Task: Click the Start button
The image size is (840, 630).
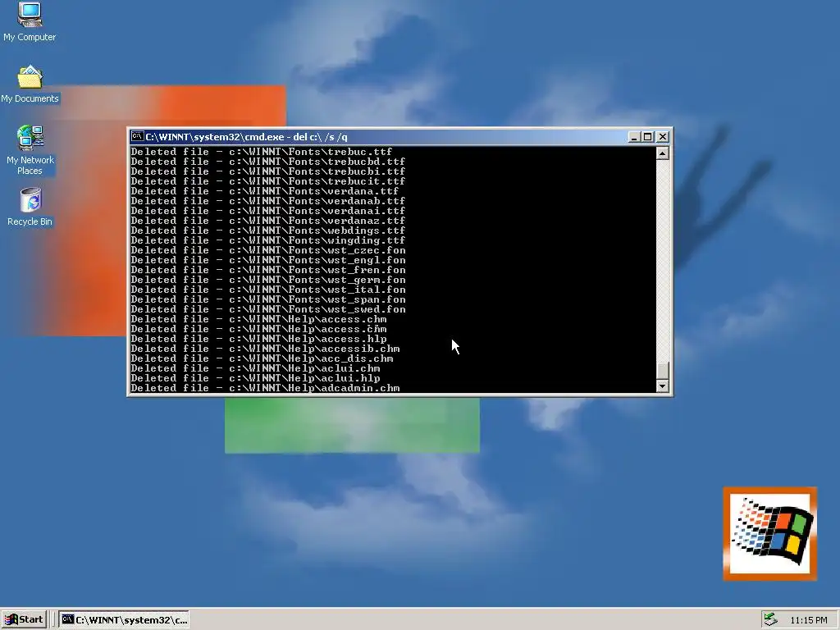Action: [24, 619]
